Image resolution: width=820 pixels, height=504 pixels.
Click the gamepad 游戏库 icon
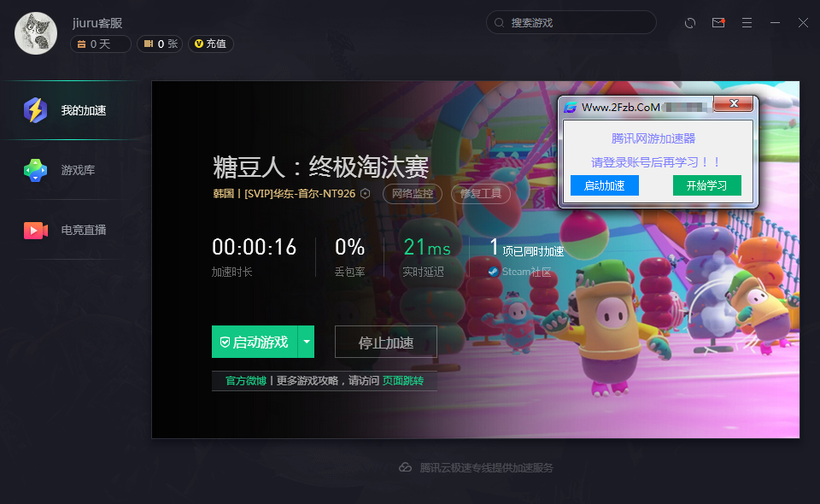pyautogui.click(x=36, y=171)
